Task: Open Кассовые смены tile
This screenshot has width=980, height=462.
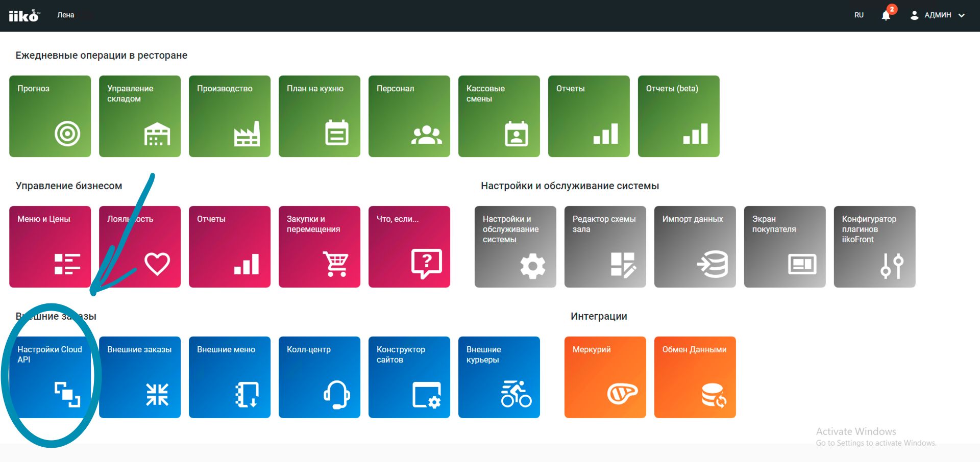Action: point(499,116)
